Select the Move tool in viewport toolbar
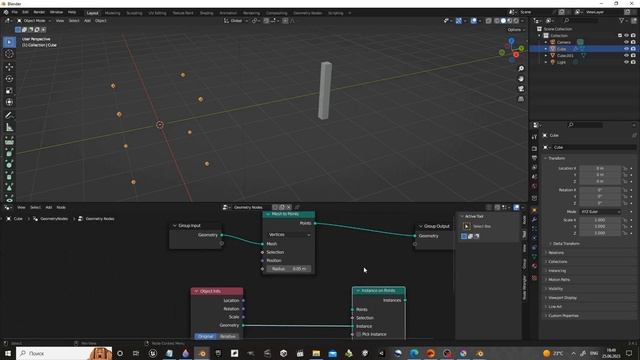This screenshot has width=640, height=360. click(x=9, y=67)
